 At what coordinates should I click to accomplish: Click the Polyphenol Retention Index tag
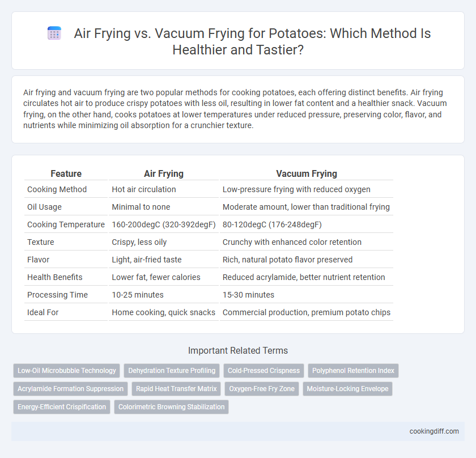coord(353,371)
